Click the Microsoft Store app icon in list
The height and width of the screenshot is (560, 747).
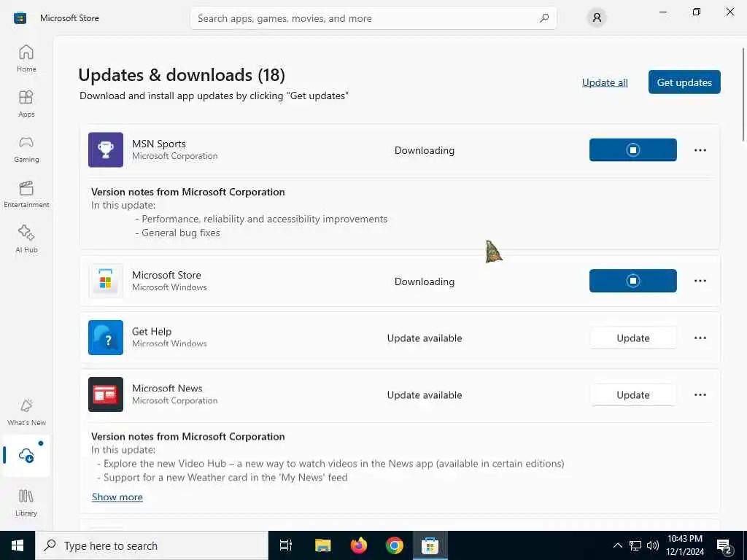pos(106,281)
